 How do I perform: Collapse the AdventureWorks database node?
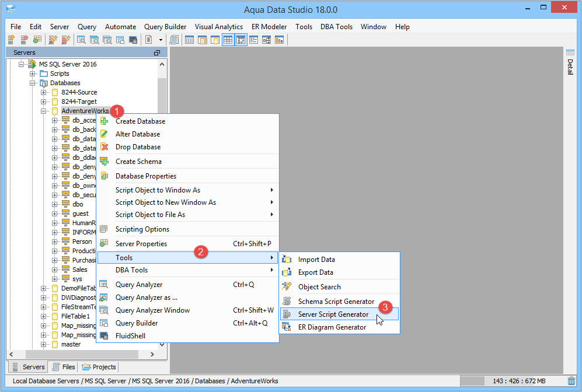pyautogui.click(x=43, y=111)
